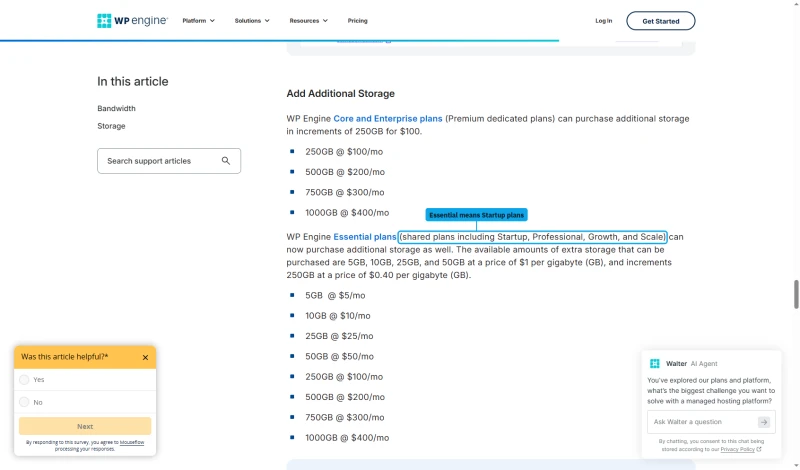Screen dimensions: 800x470
Task: Close the article helpful survey
Action: coord(145,358)
